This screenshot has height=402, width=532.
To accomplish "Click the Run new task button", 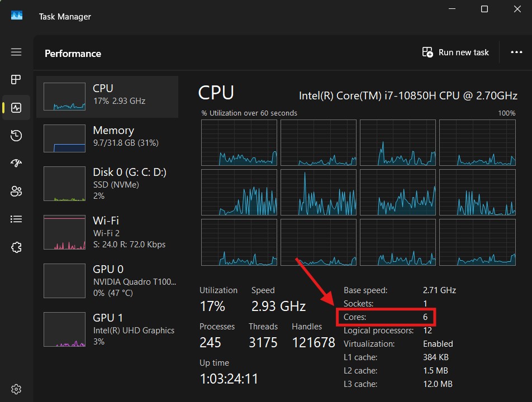I will pyautogui.click(x=455, y=52).
